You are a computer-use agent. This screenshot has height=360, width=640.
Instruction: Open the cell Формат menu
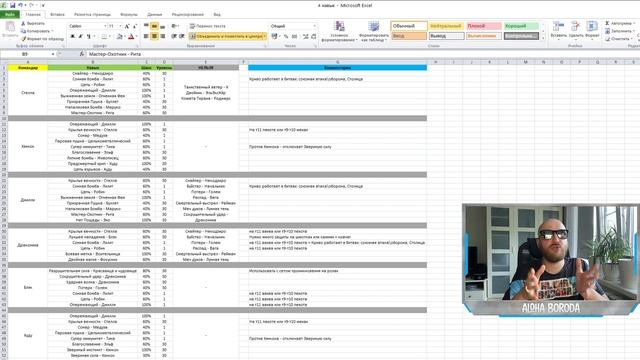(x=592, y=30)
